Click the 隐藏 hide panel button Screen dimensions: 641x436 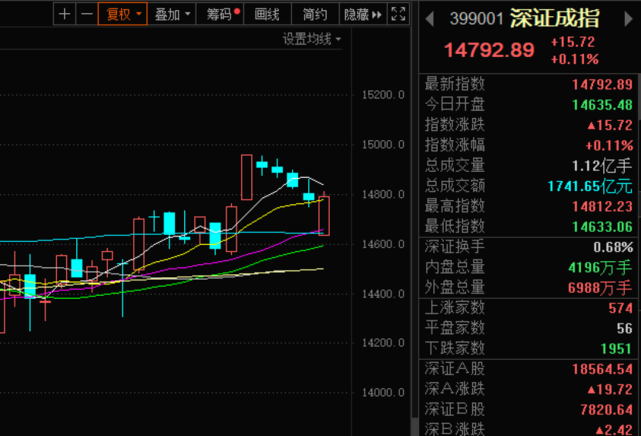358,14
